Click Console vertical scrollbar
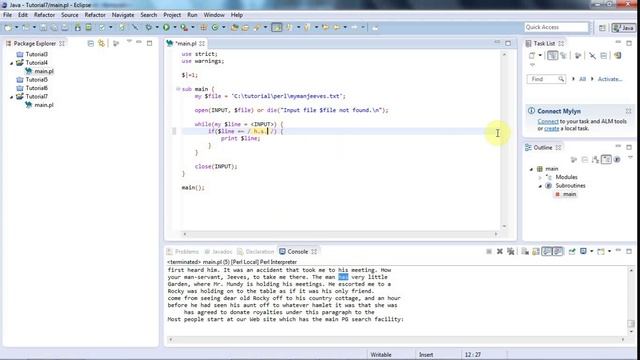 (631, 300)
